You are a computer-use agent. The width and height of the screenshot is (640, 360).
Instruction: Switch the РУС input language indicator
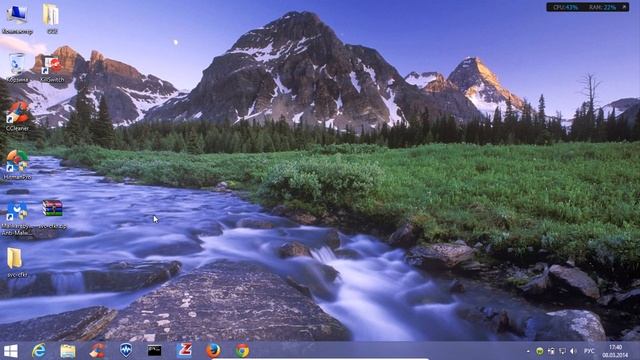pos(589,351)
